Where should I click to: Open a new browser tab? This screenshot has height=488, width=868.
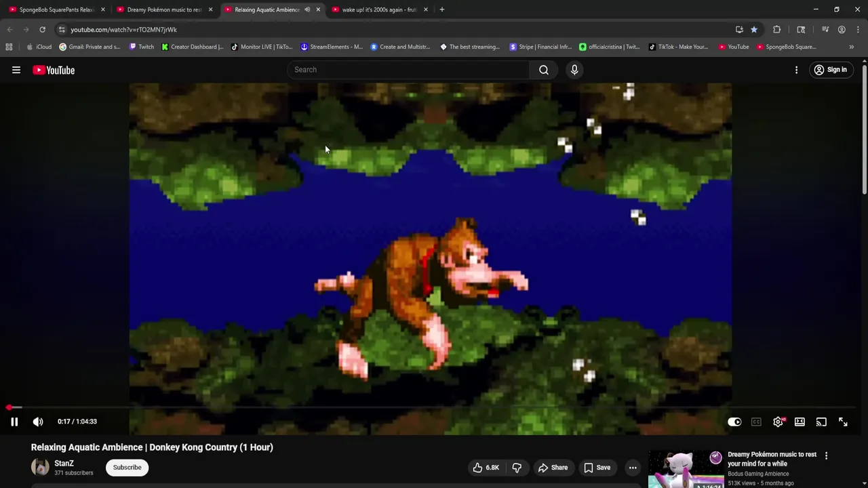point(441,9)
